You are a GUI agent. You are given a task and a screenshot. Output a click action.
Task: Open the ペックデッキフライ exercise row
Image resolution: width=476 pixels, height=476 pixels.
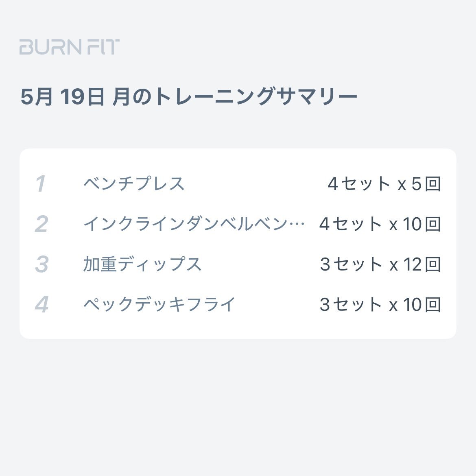238,304
